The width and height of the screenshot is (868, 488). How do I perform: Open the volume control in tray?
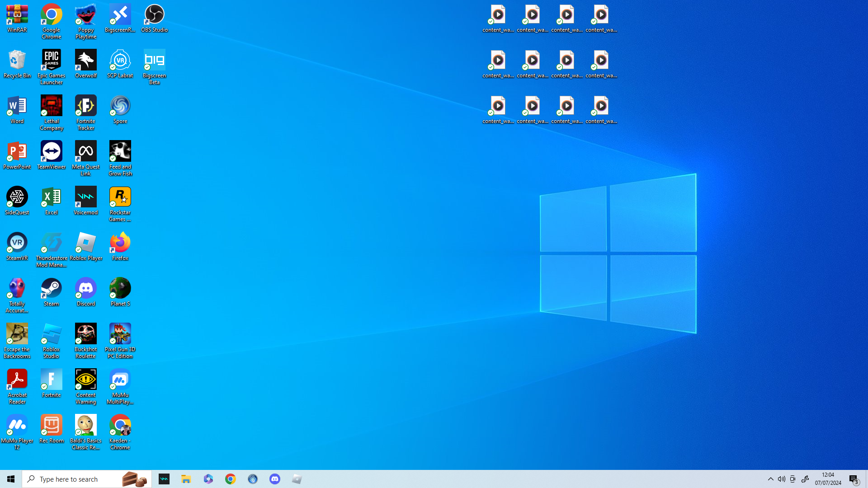point(782,479)
